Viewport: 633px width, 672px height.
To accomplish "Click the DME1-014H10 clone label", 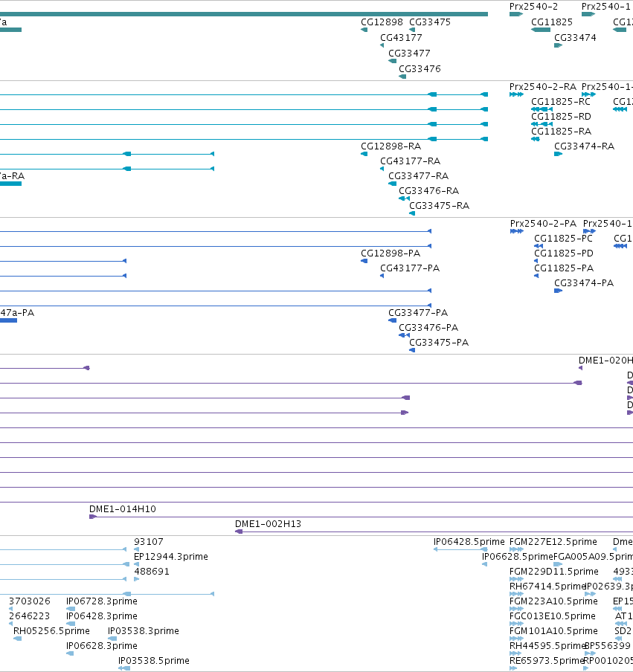I will 122,509.
